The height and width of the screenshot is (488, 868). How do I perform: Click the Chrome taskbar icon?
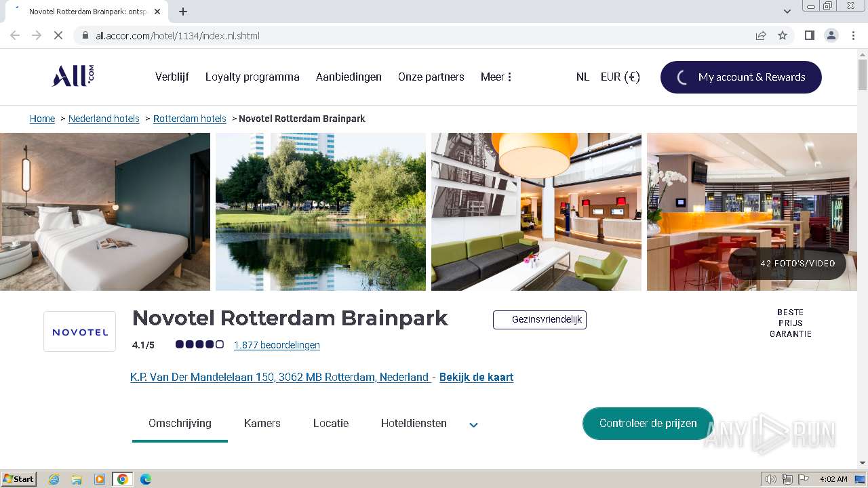coord(122,479)
